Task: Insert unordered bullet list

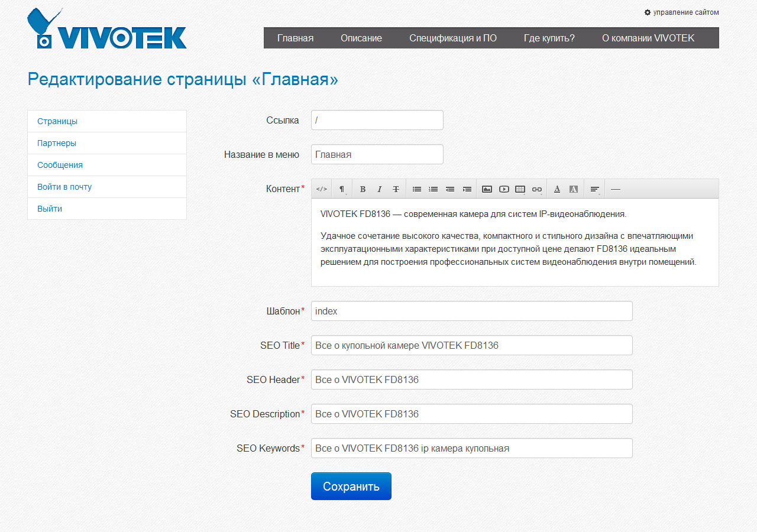Action: (417, 189)
